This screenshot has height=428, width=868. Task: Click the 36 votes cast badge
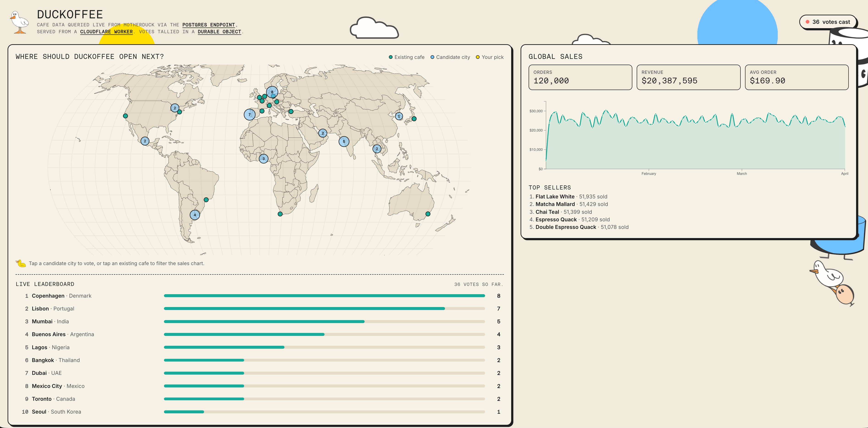828,22
